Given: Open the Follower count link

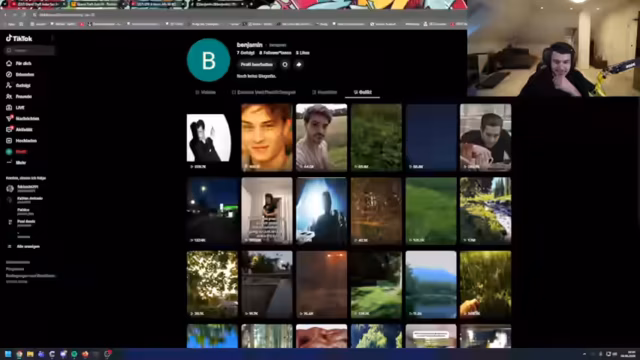Looking at the screenshot, I should [x=276, y=53].
